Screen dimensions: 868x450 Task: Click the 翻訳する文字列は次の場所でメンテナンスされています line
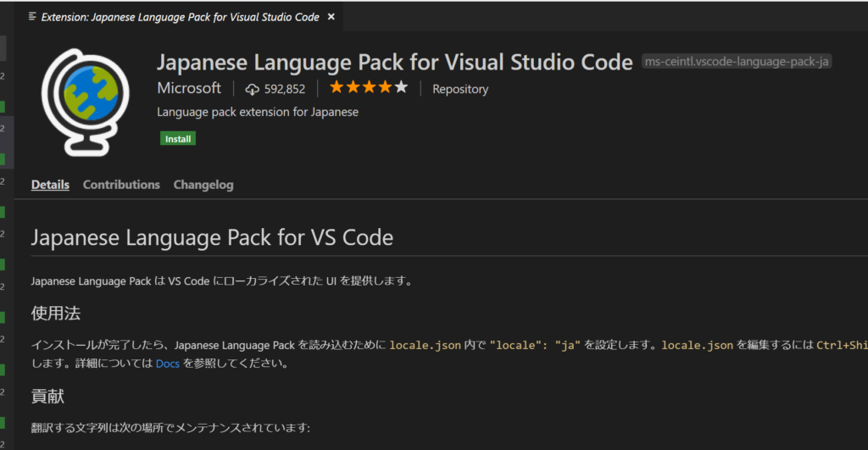click(170, 428)
